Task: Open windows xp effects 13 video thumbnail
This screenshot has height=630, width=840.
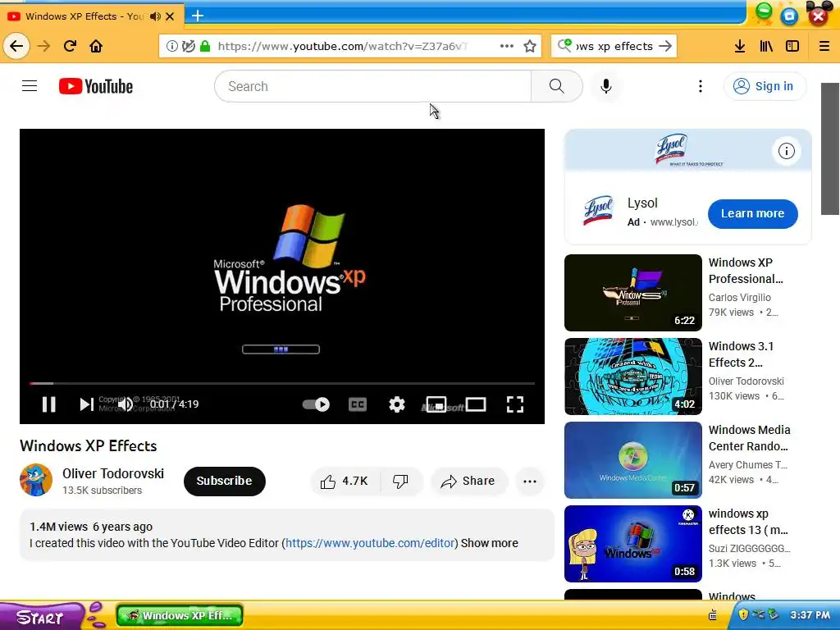Action: (633, 543)
